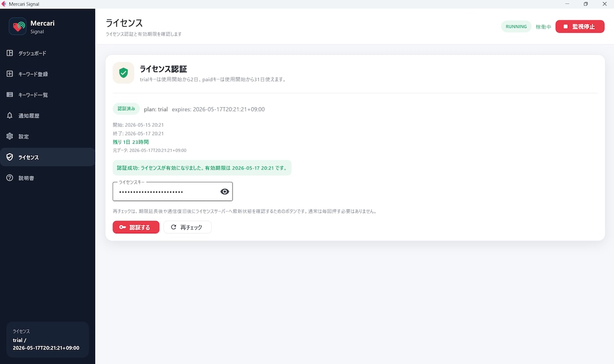
Task: Go to キーワード登録 in the sidebar
Action: 47,74
